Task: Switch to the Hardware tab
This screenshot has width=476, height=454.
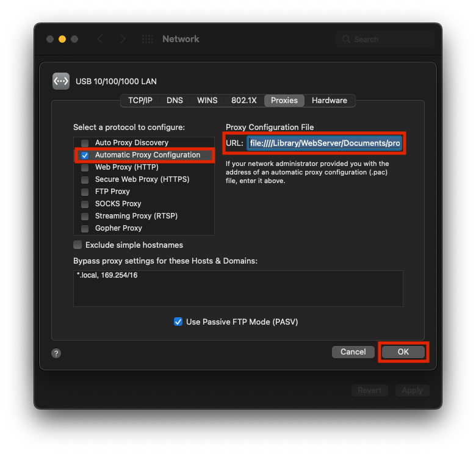Action: [x=329, y=100]
